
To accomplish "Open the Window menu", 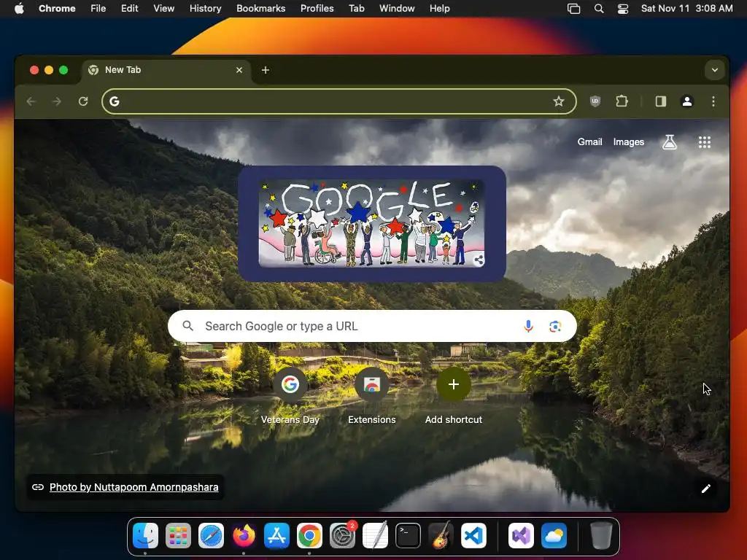I will [x=397, y=9].
